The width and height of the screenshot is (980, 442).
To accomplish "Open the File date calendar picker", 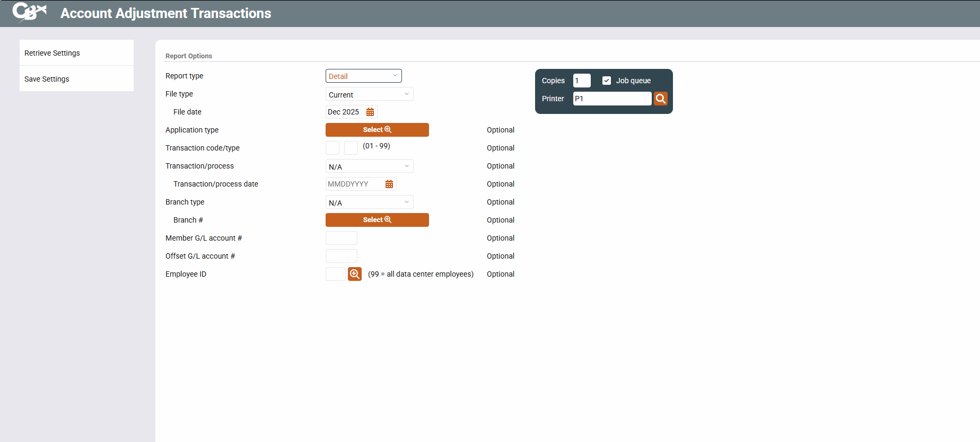I will [x=370, y=112].
